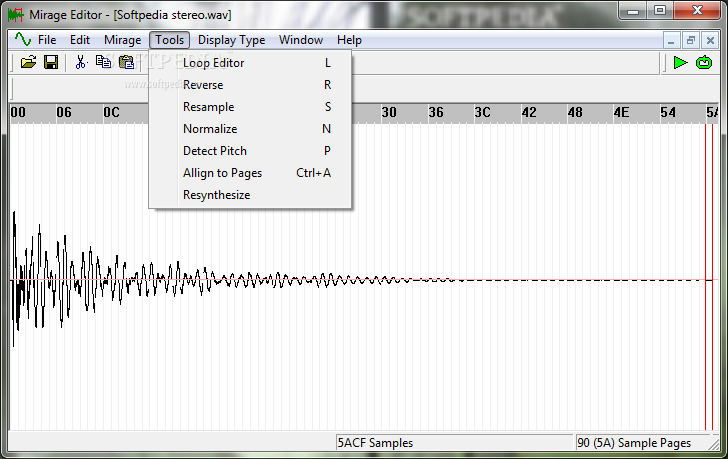Click page marker 48 on ruler
The image size is (728, 459).
(575, 112)
